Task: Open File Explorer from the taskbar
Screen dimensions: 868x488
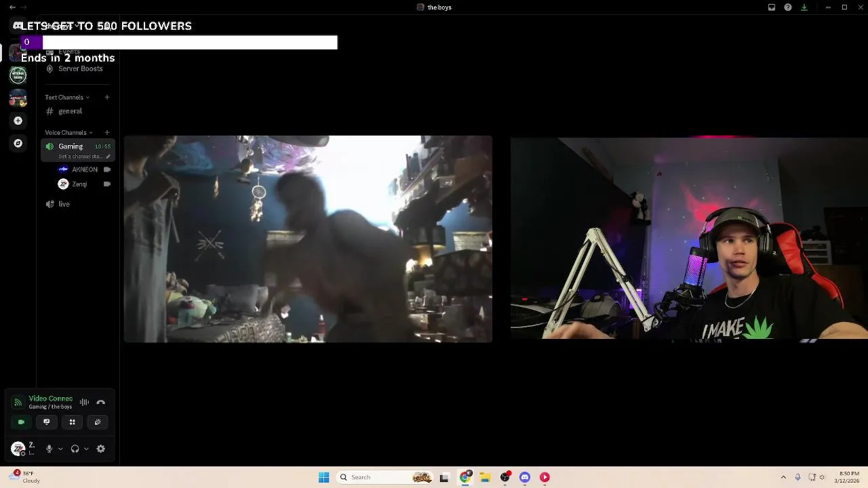Action: point(485,477)
